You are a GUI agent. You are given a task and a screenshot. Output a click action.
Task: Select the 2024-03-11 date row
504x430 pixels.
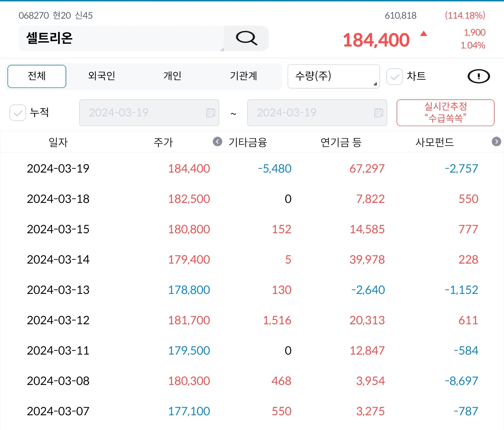[x=252, y=350]
